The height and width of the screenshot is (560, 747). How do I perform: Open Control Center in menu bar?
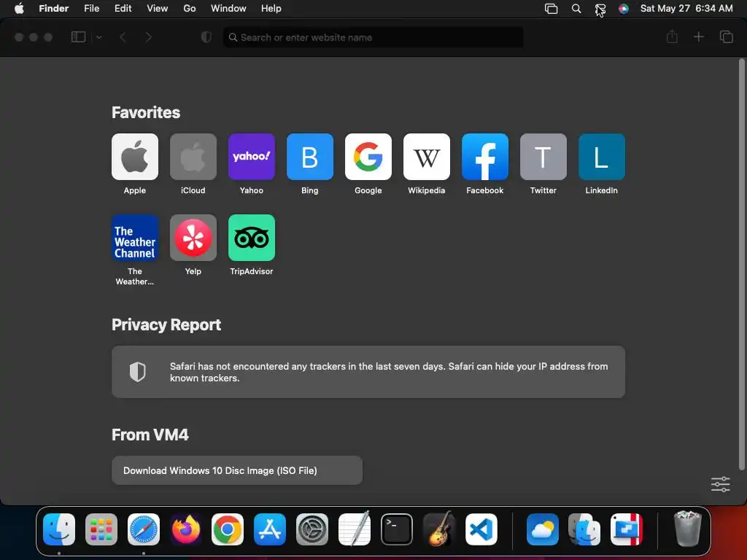click(600, 9)
